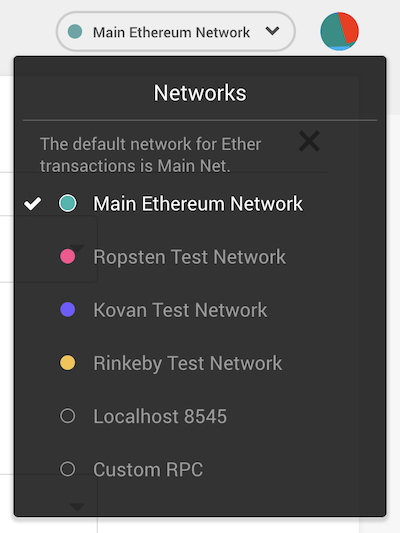This screenshot has width=400, height=533.
Task: Click the dimmed triangle arrow below Custom RPC
Action: coord(77,507)
